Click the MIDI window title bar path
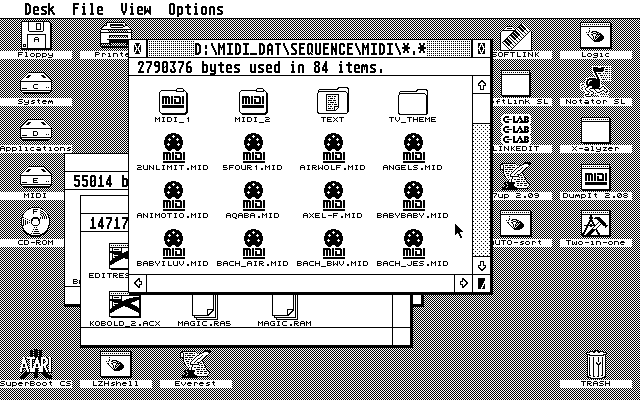Viewport: 640px width, 400px height. click(310, 48)
